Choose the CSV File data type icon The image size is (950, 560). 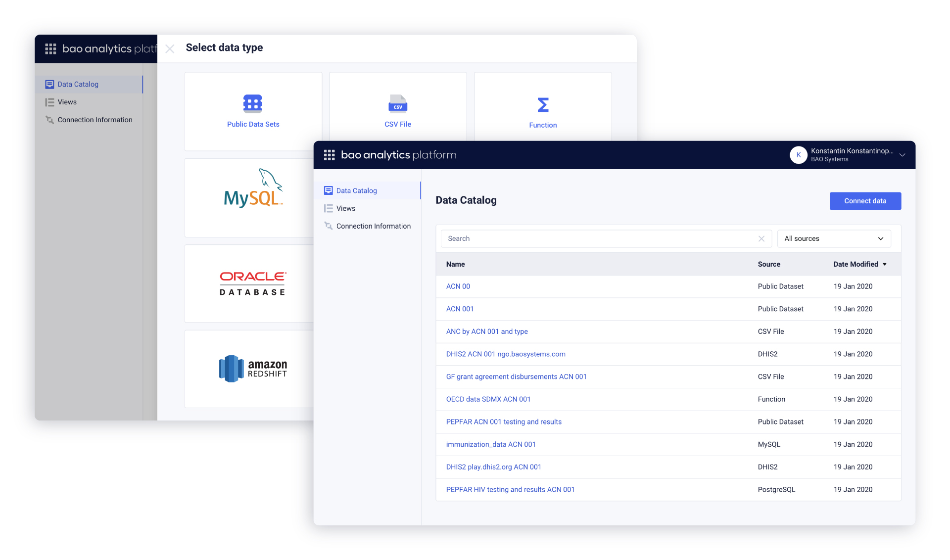point(397,104)
